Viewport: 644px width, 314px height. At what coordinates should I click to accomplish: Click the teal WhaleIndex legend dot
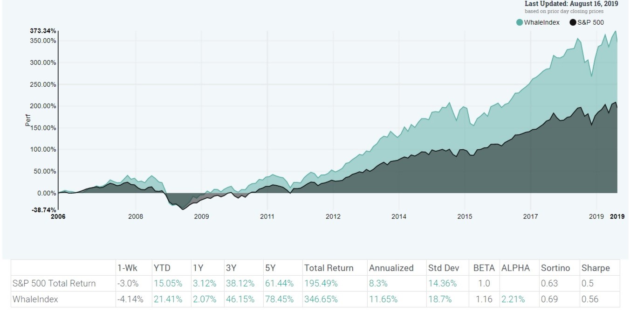pos(520,22)
